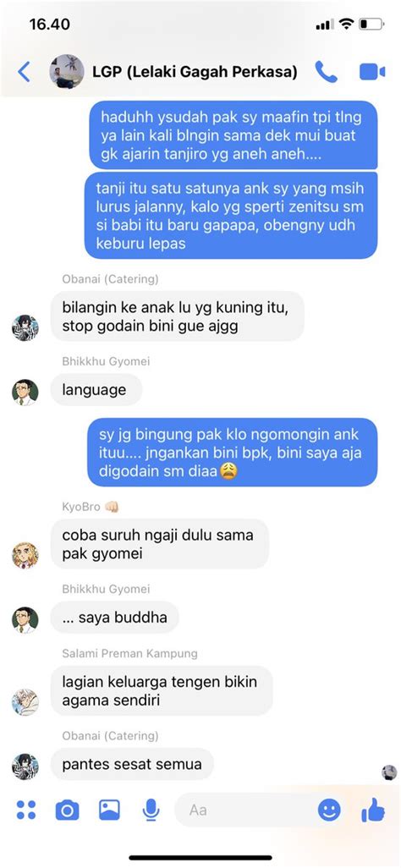Open the camera from the bottom bar

[67, 810]
